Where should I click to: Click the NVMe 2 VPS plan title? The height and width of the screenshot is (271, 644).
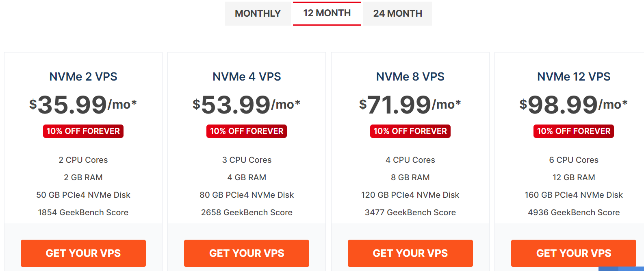[x=83, y=76]
